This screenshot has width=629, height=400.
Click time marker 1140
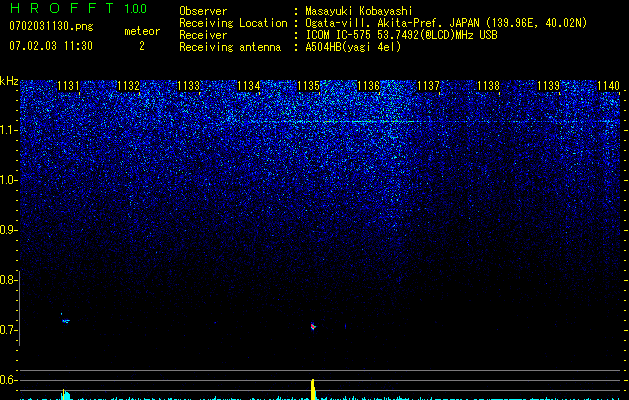(x=608, y=86)
